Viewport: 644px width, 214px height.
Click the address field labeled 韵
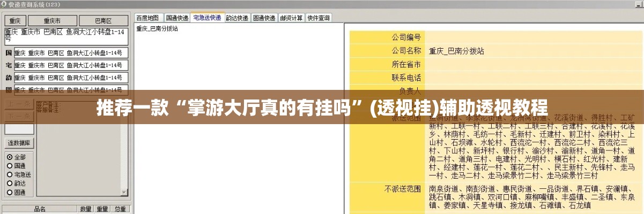[x=71, y=78]
